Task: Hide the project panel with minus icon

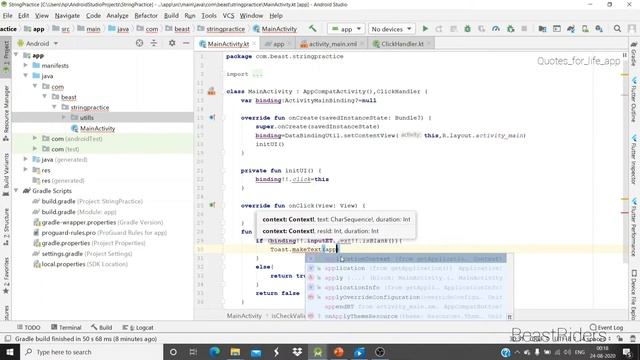Action: click(186, 43)
